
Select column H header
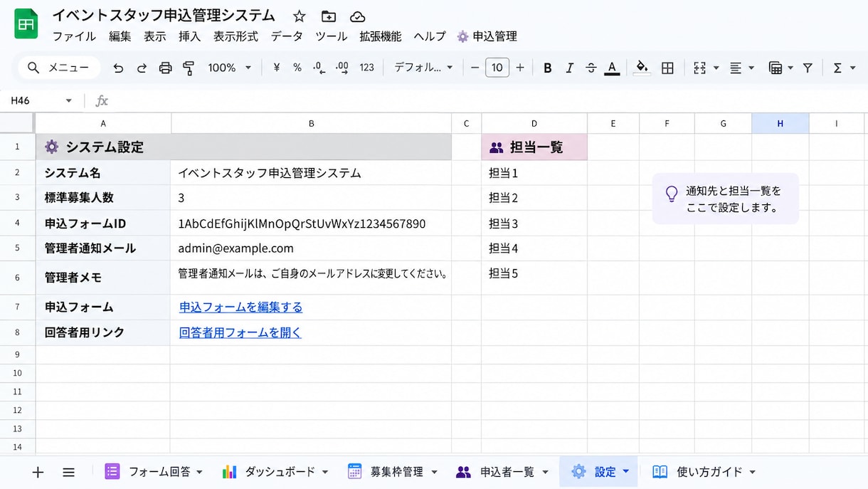point(780,123)
